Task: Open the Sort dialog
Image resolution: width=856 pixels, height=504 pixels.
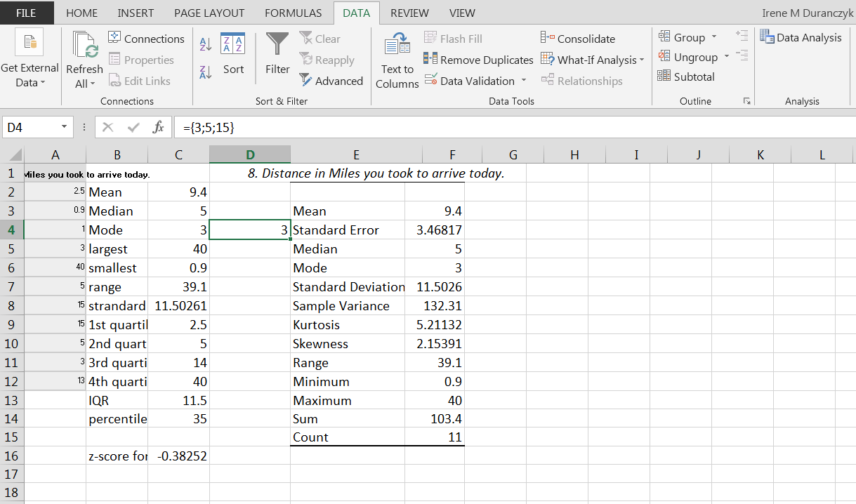Action: click(233, 53)
